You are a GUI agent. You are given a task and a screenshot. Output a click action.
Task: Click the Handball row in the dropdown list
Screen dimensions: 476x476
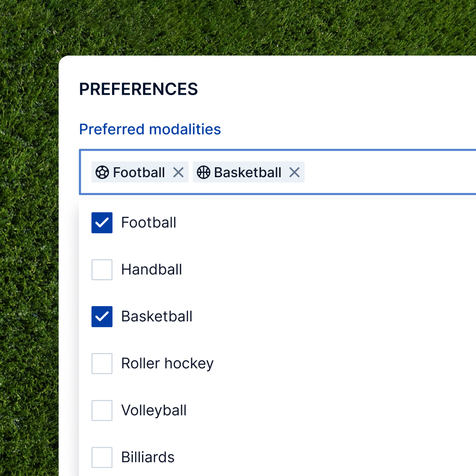tap(152, 270)
